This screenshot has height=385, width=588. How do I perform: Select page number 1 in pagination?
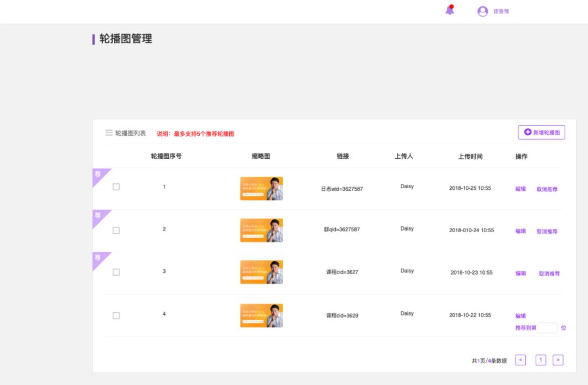click(541, 360)
